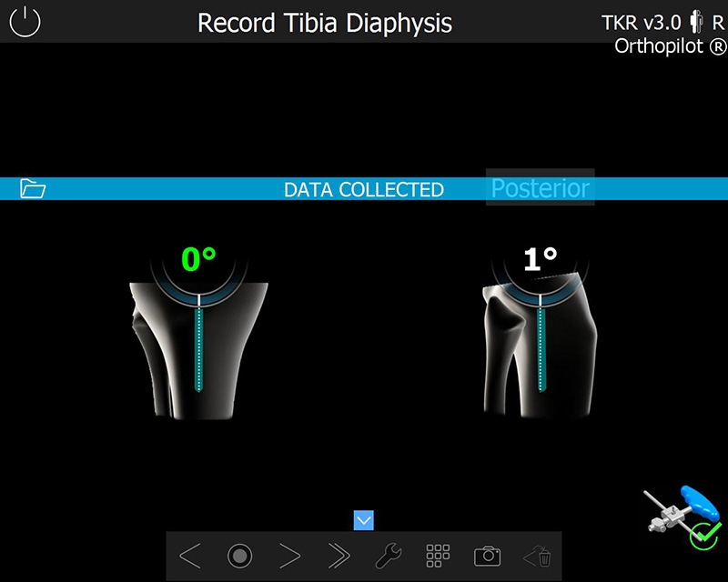The height and width of the screenshot is (582, 728).
Task: Click the record capture icon
Action: click(x=239, y=556)
